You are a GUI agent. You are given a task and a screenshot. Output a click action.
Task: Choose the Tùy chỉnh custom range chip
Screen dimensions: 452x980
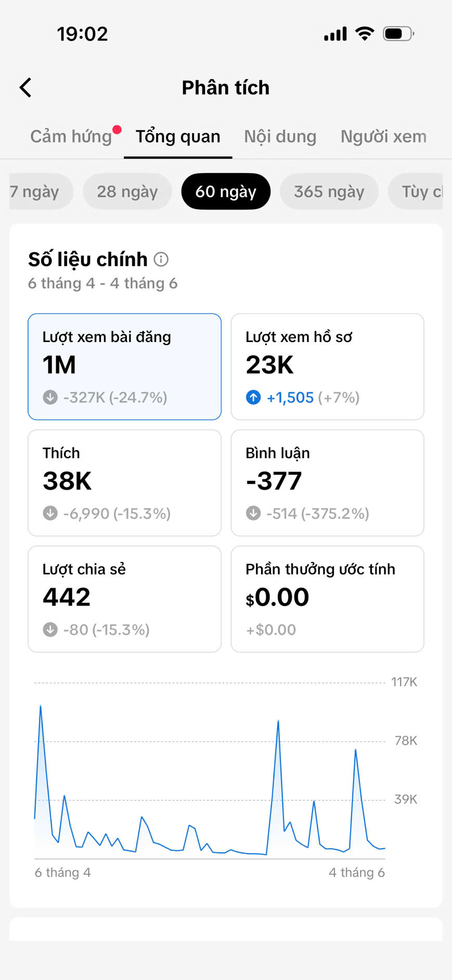pyautogui.click(x=416, y=191)
